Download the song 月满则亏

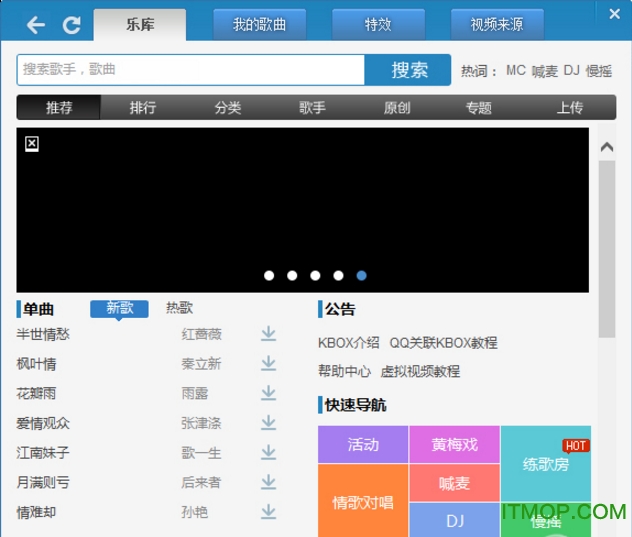268,482
